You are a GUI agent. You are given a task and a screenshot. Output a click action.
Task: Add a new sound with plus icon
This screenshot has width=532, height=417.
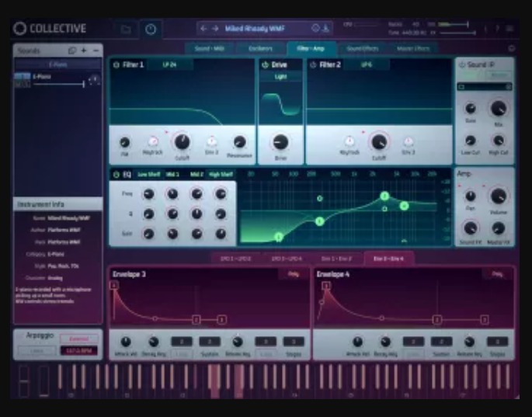(x=84, y=50)
